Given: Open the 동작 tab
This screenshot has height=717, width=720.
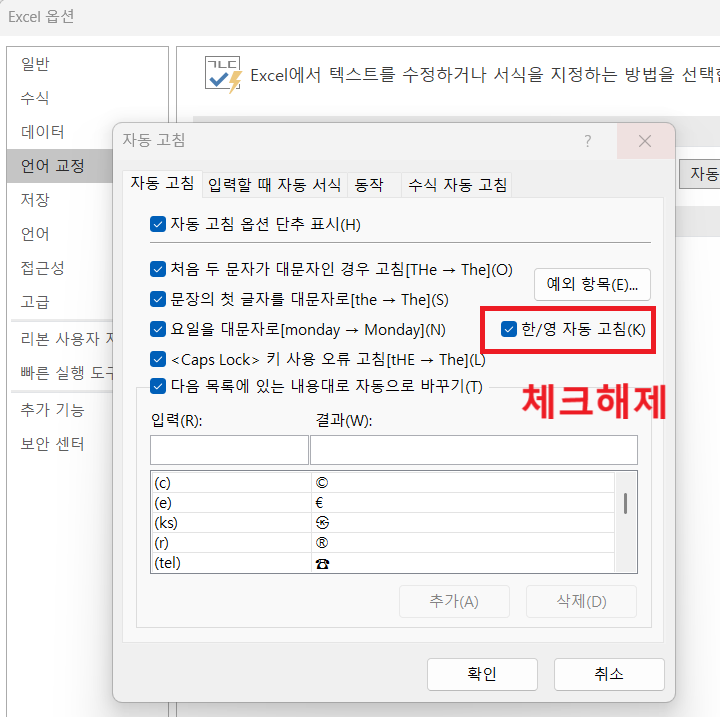Looking at the screenshot, I should [x=374, y=185].
